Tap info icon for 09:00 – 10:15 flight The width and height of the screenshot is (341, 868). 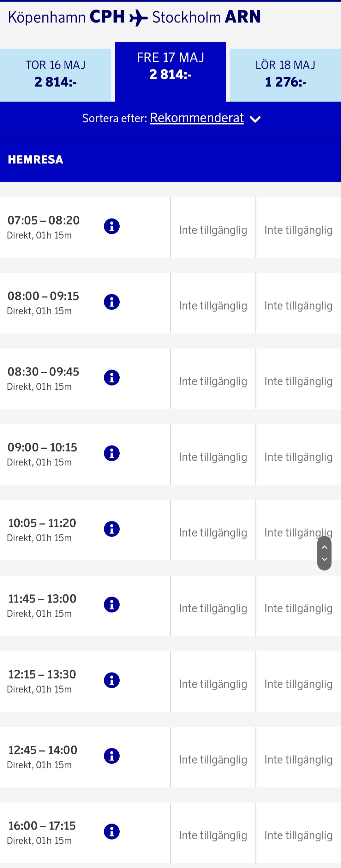coord(112,453)
